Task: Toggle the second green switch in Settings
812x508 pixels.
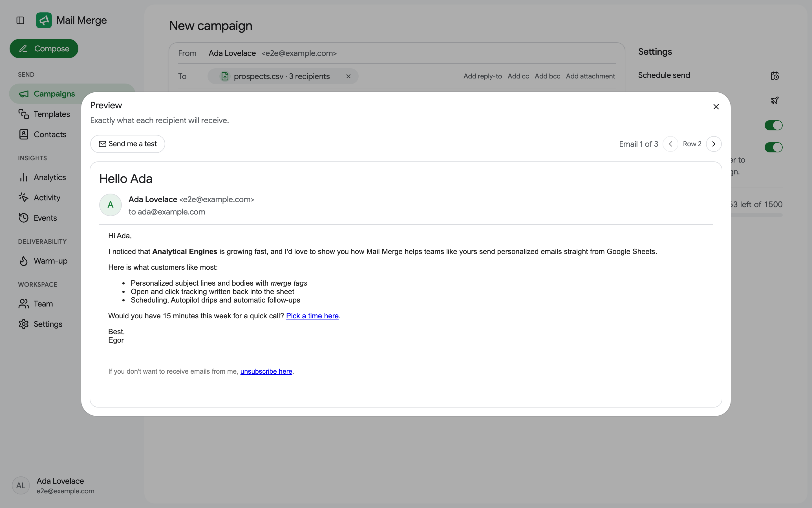Action: click(x=773, y=147)
